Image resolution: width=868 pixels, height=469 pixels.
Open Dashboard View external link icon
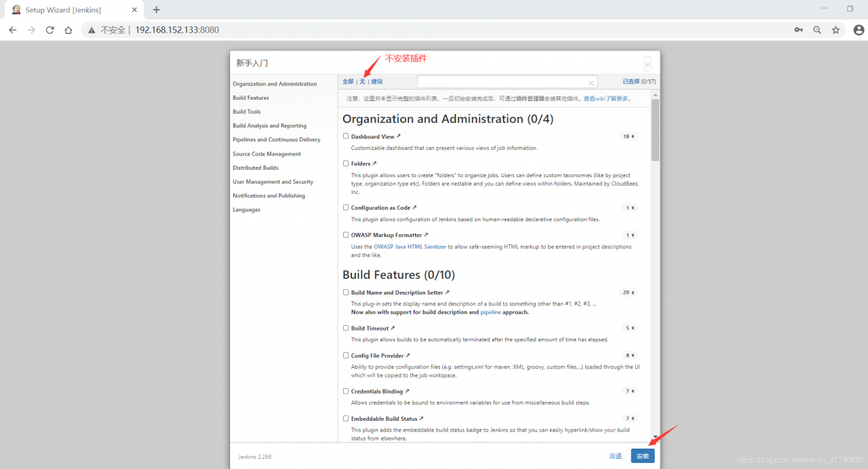tap(399, 136)
